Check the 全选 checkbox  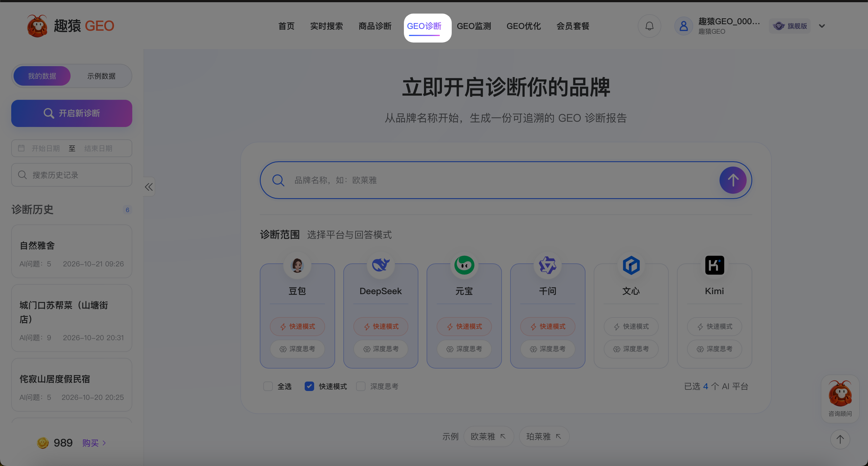pyautogui.click(x=268, y=386)
